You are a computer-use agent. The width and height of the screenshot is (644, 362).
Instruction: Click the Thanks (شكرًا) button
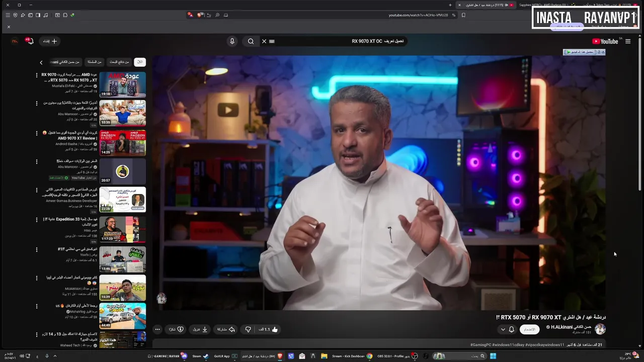click(177, 329)
